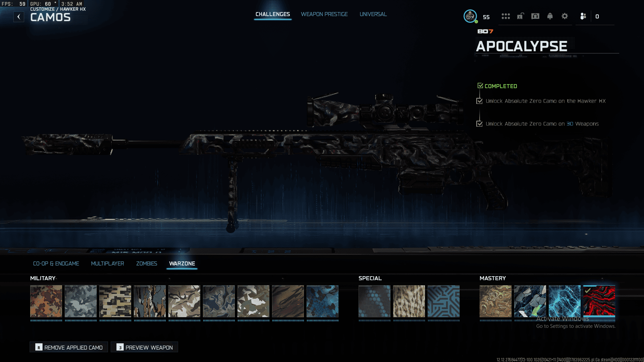Open the party members social icon
Screen dimensions: 644x362
[x=583, y=16]
